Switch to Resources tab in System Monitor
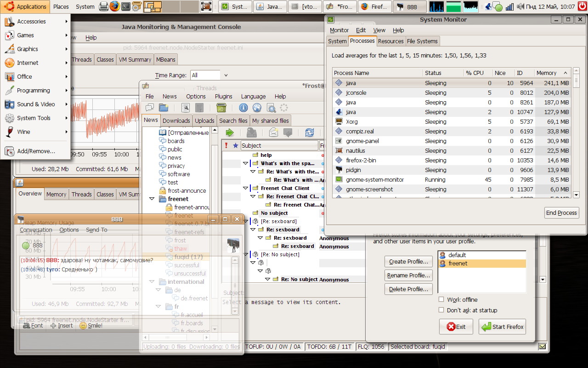 pos(390,41)
